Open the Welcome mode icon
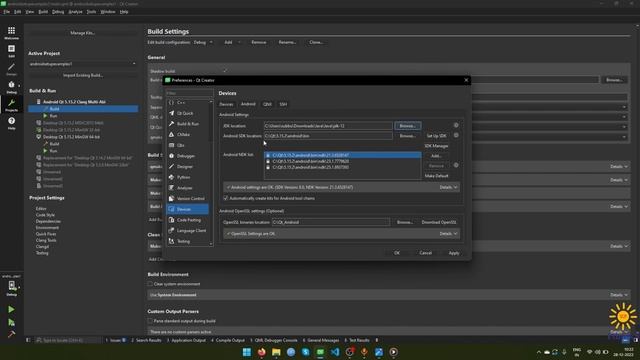640x360 pixels. pyautogui.click(x=11, y=33)
